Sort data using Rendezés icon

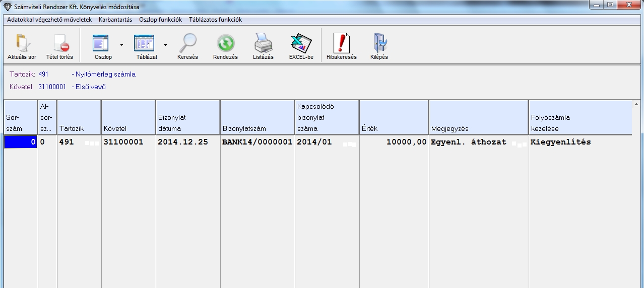225,44
